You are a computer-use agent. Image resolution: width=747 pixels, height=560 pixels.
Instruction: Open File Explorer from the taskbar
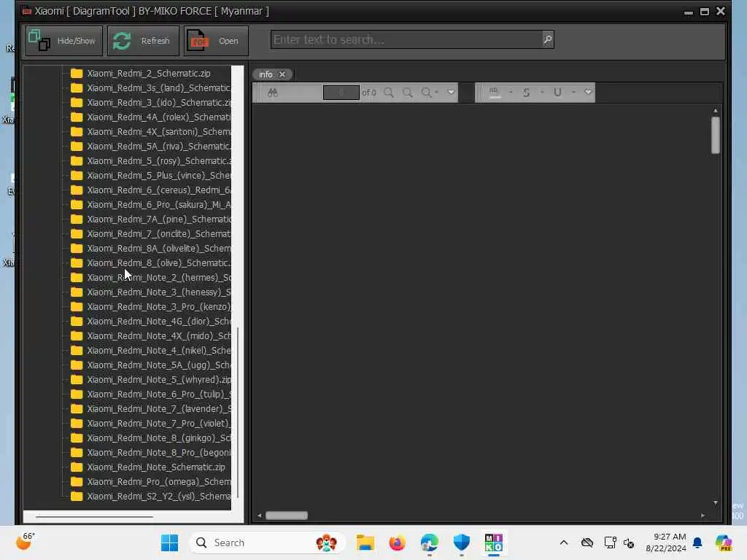click(365, 542)
